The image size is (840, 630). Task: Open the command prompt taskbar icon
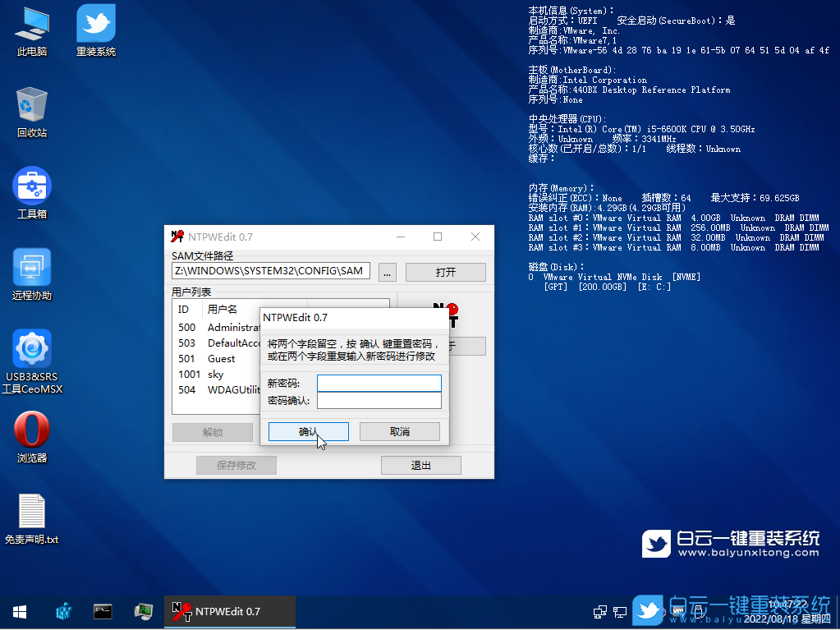[103, 611]
